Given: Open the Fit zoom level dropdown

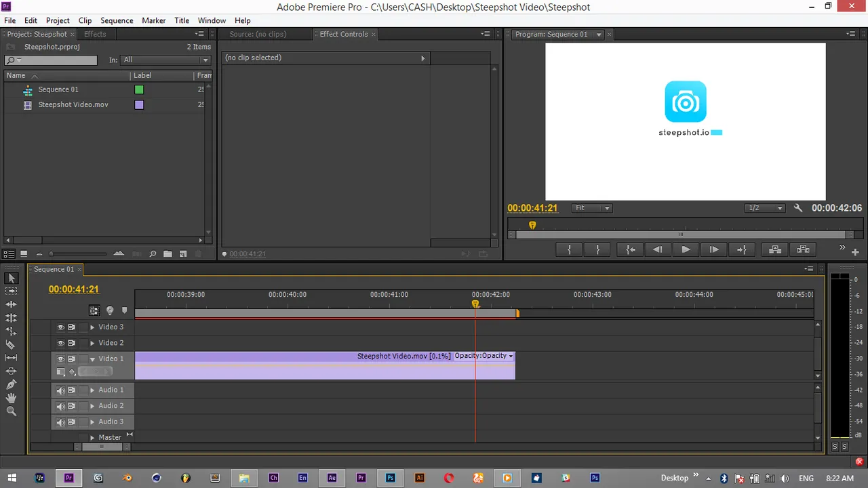Looking at the screenshot, I should 592,208.
